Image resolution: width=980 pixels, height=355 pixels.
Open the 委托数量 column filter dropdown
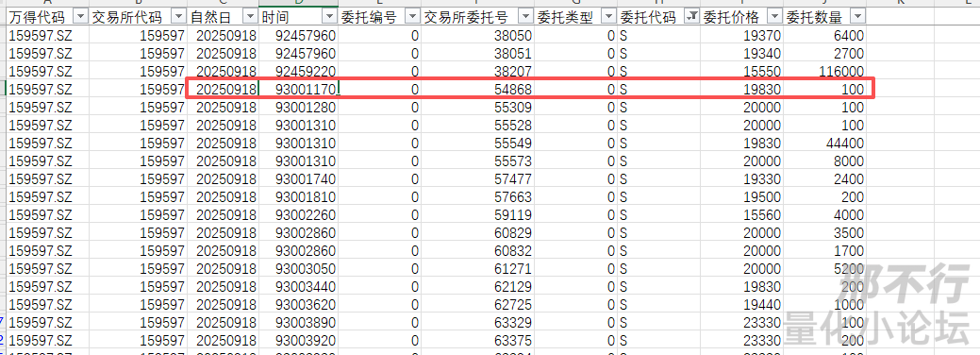(x=857, y=17)
